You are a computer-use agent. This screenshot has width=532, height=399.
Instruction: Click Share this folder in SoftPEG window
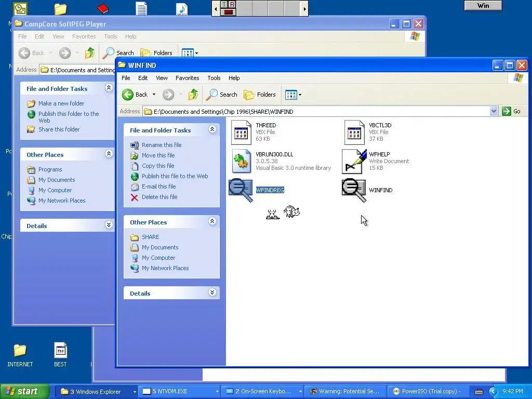coord(59,129)
